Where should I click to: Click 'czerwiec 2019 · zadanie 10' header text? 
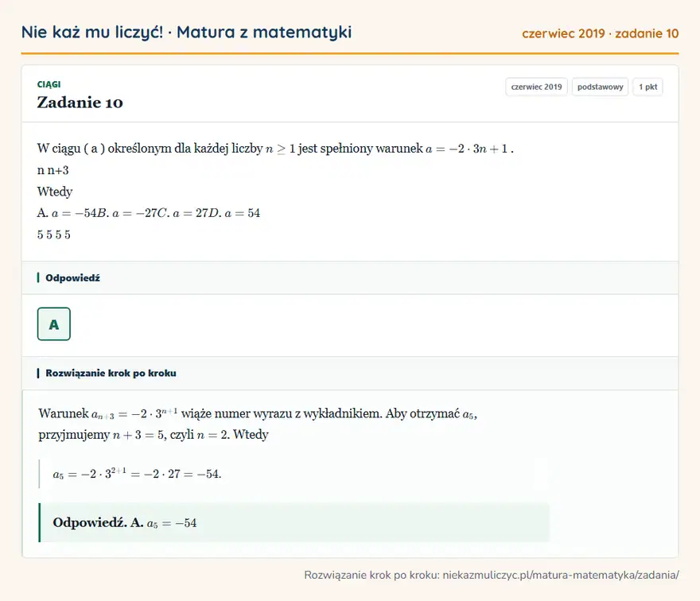pyautogui.click(x=600, y=33)
